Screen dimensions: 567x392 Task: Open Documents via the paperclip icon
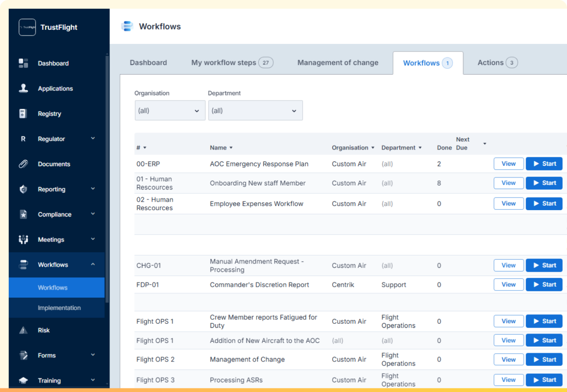tap(23, 164)
